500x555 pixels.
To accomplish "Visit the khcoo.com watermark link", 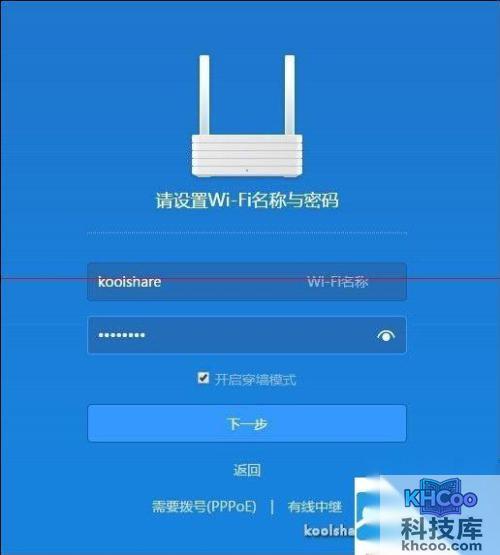I will click(442, 547).
